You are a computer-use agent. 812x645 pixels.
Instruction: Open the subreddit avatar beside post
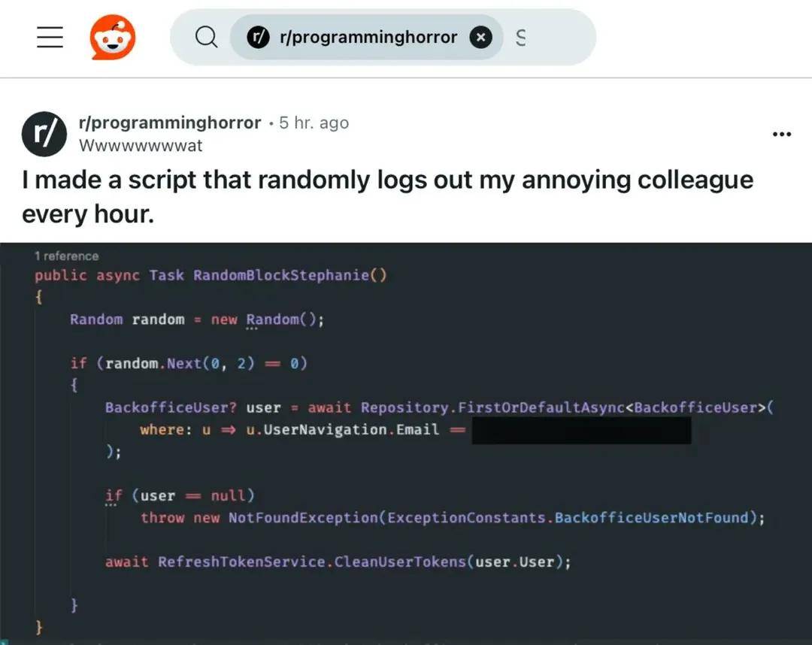pyautogui.click(x=44, y=134)
